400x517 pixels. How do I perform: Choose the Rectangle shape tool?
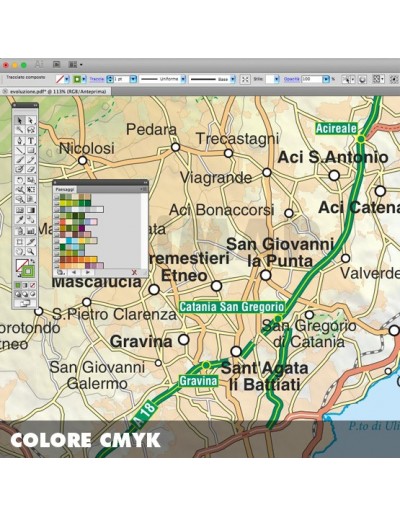pyautogui.click(x=31, y=150)
